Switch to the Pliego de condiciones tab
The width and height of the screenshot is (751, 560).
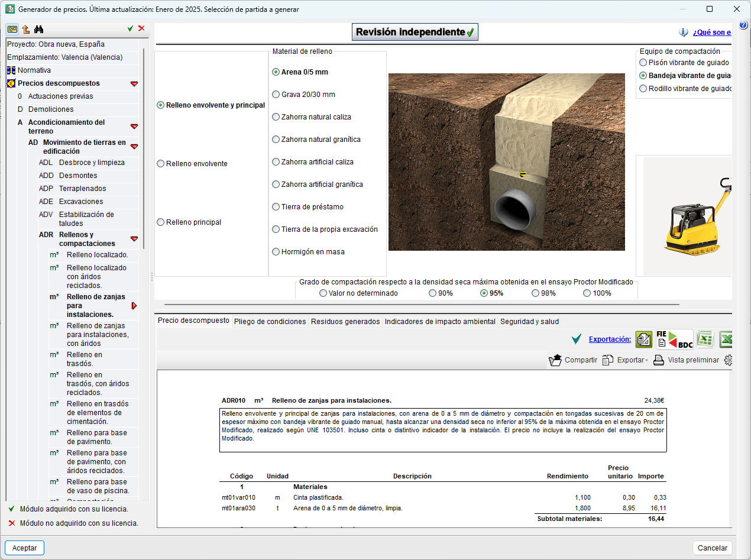270,322
